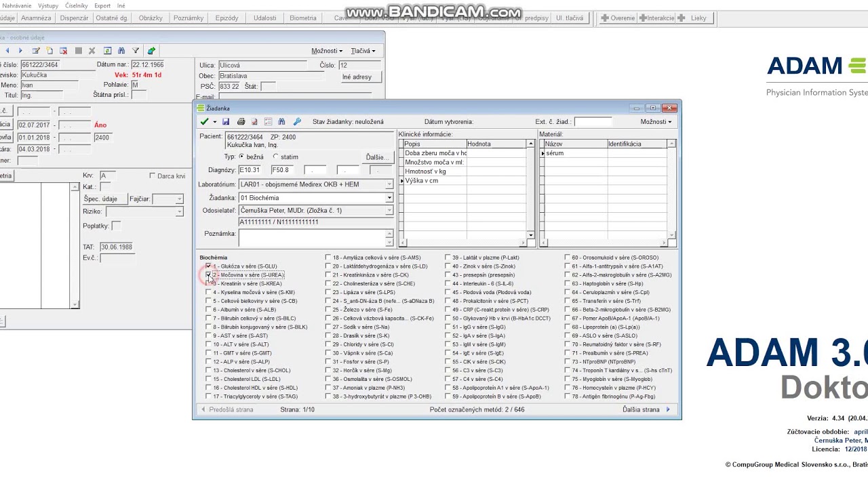Image resolution: width=868 pixels, height=488 pixels.
Task: Tick the Darca krvi checkbox
Action: pos(153,176)
